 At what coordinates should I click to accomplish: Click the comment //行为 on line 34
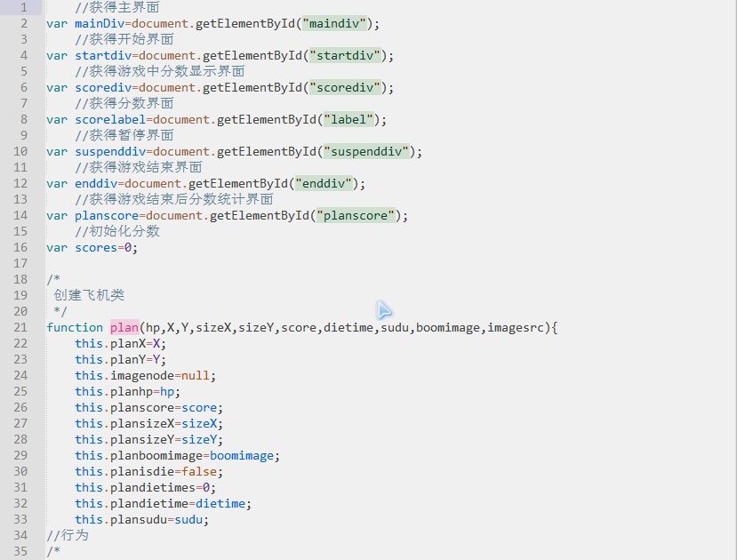tap(68, 535)
